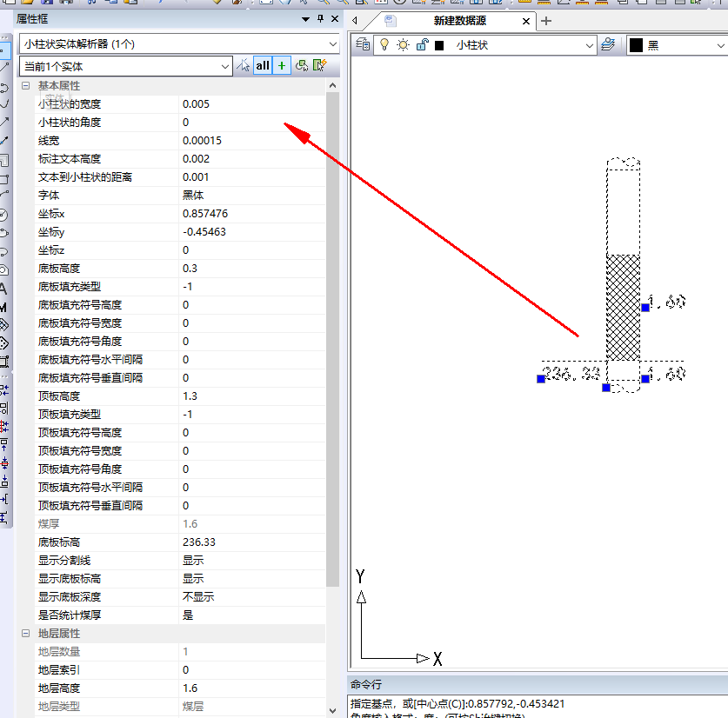Open the 属性框 panel options triangle menu
Image resolution: width=728 pixels, height=718 pixels.
tap(305, 19)
